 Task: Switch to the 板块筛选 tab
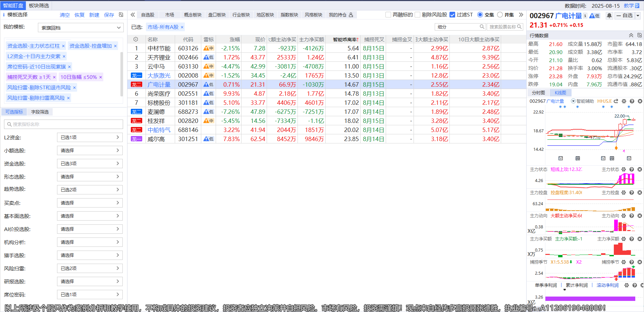[x=39, y=5]
